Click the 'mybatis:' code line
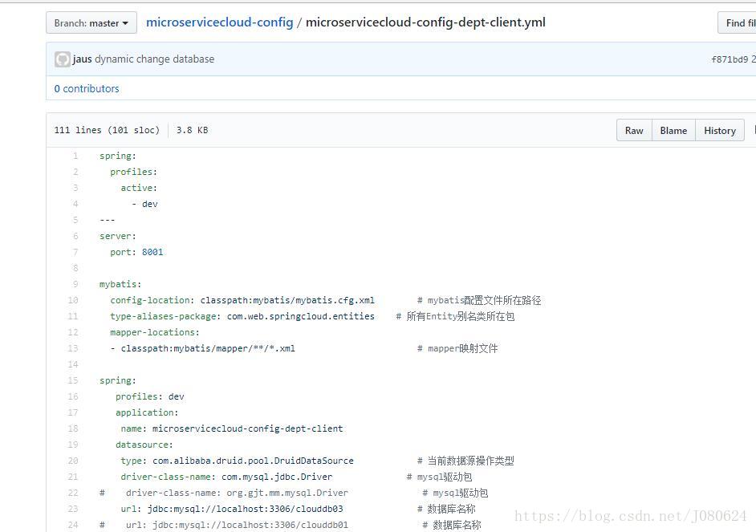 120,284
